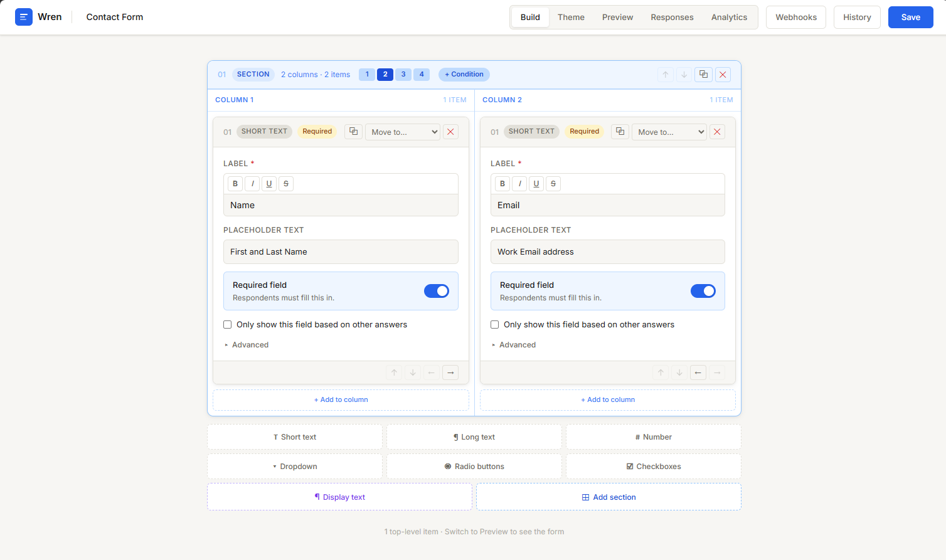This screenshot has width=946, height=560.
Task: Add a Dropdown field to the form
Action: [x=295, y=467]
